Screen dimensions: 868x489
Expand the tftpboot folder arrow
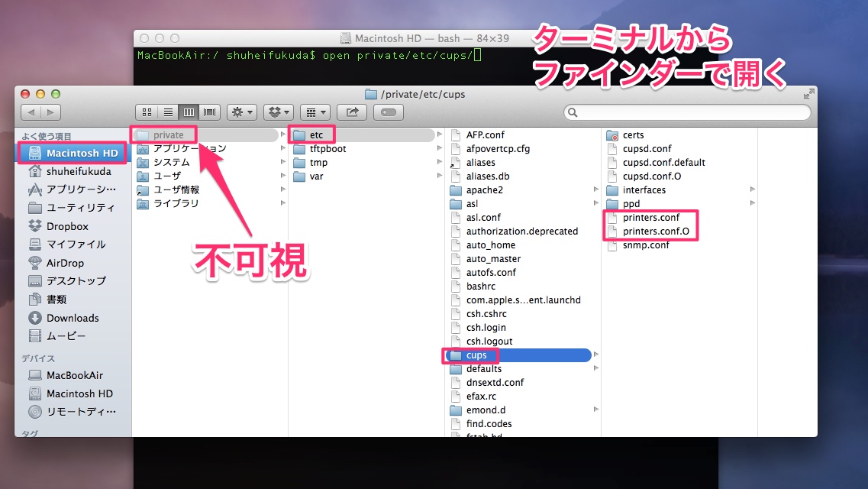point(440,148)
